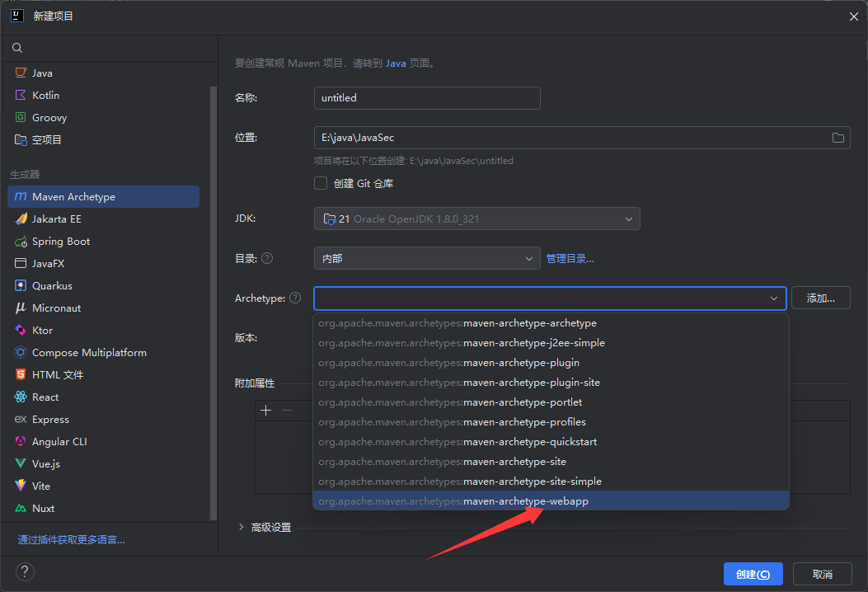Click the left sidebar scrollbar
The width and height of the screenshot is (868, 592).
point(213,303)
